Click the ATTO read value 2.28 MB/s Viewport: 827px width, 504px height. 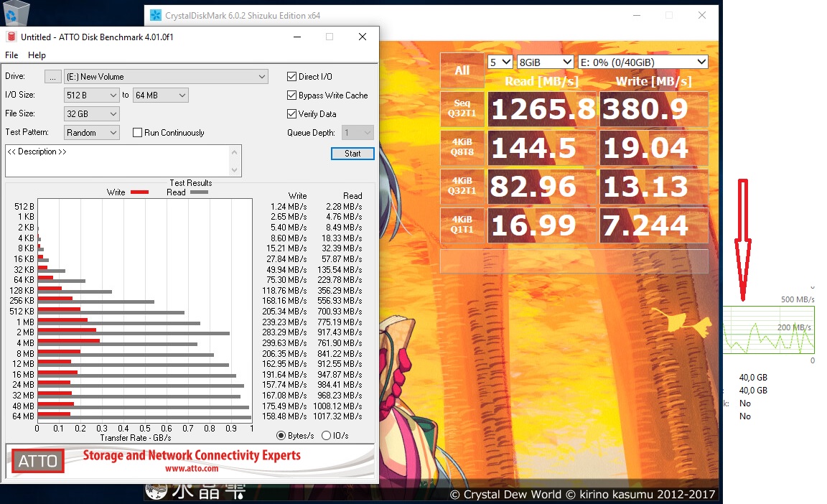(344, 207)
